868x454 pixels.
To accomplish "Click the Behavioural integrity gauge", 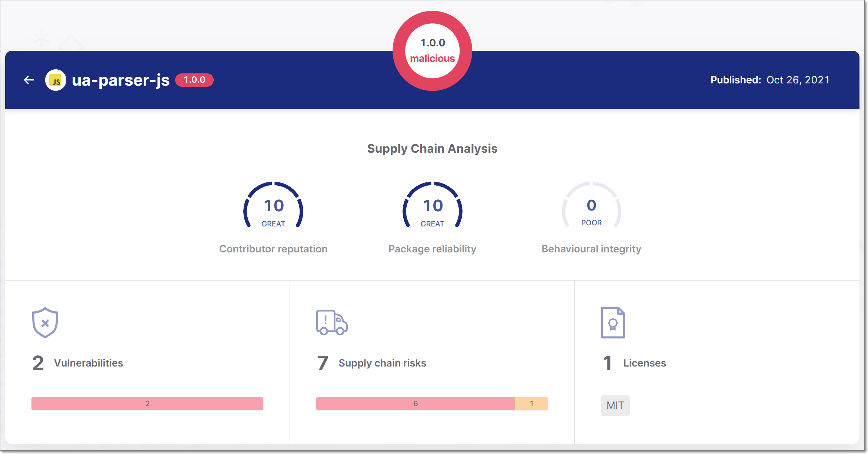I will pyautogui.click(x=591, y=206).
